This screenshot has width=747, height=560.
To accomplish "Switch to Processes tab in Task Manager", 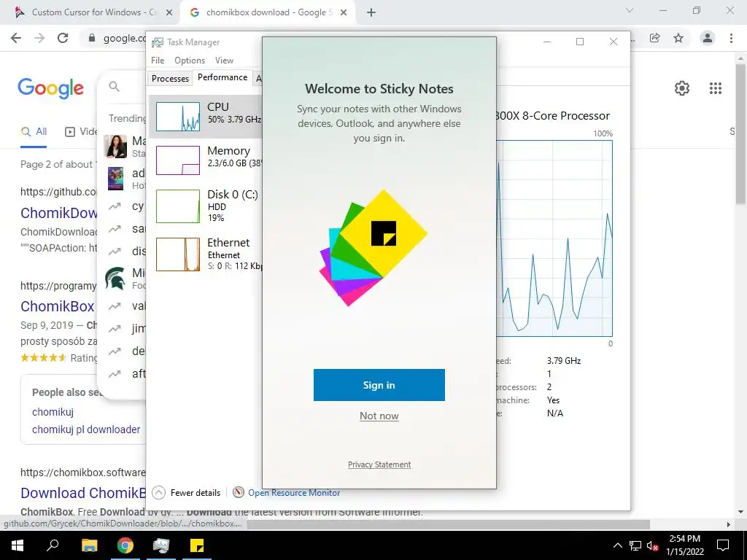I will tap(170, 79).
